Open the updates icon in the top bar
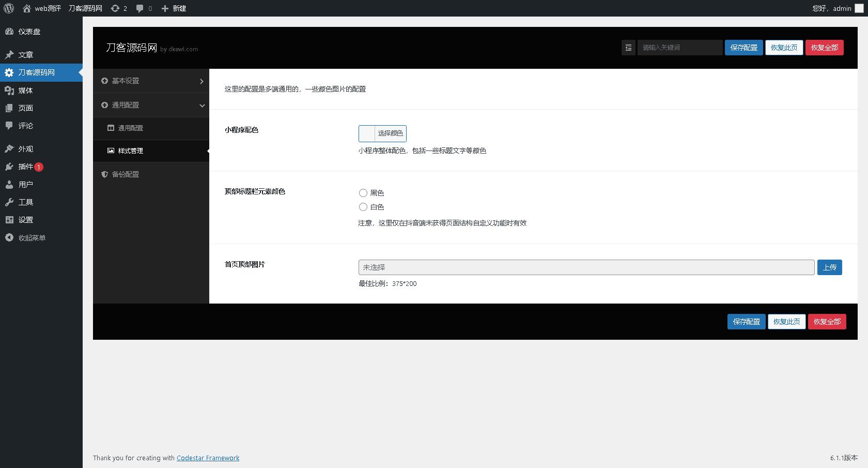 click(118, 8)
